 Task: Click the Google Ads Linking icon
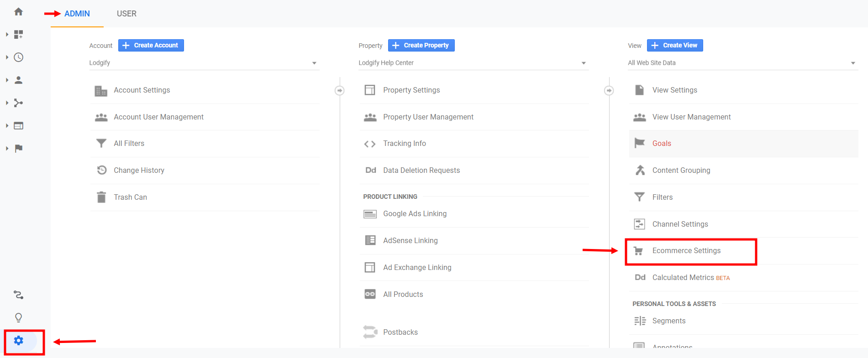pos(370,214)
